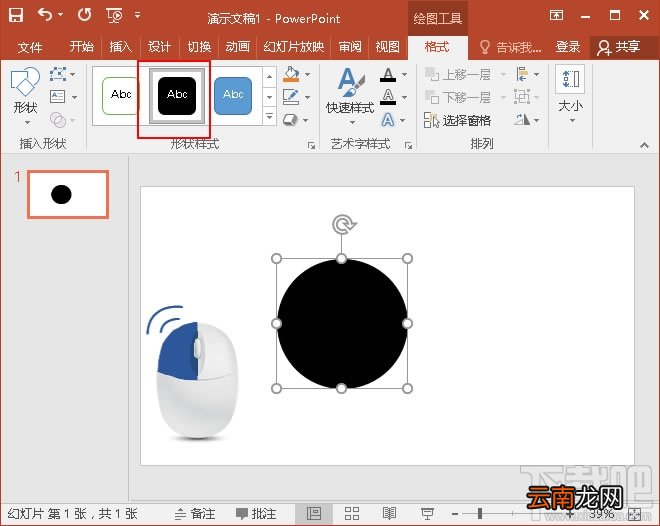Screen dimensions: 660x526
Task: Open the 幻灯片放映 tab
Action: 293,47
